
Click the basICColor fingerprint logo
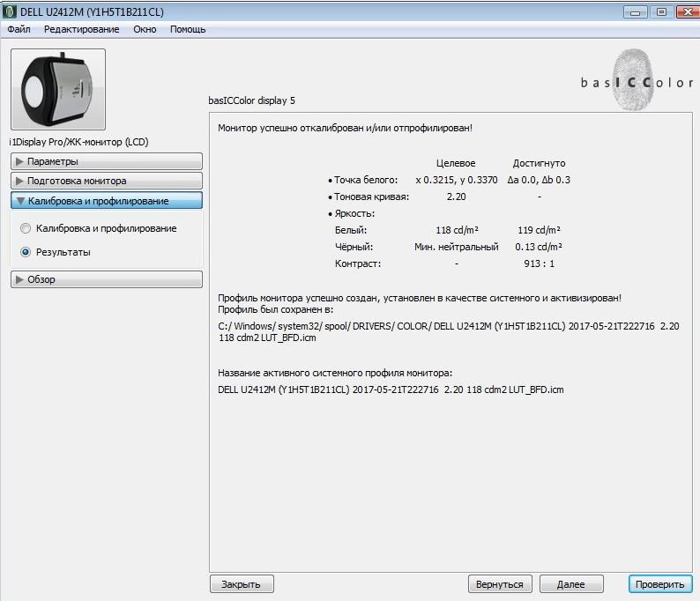click(637, 80)
